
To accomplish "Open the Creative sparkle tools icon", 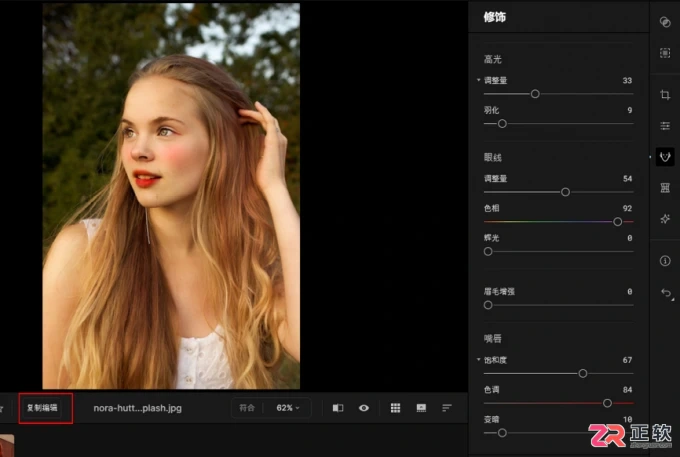I will tap(665, 219).
